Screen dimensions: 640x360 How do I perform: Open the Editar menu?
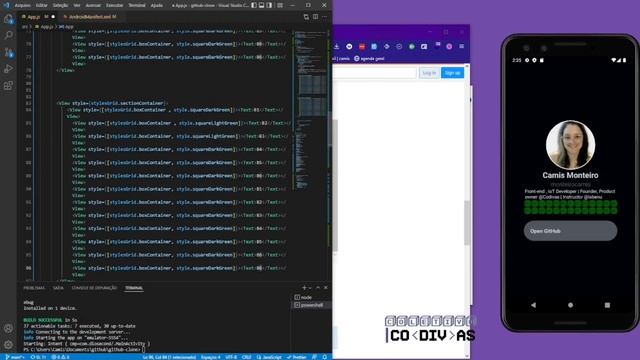[42, 5]
